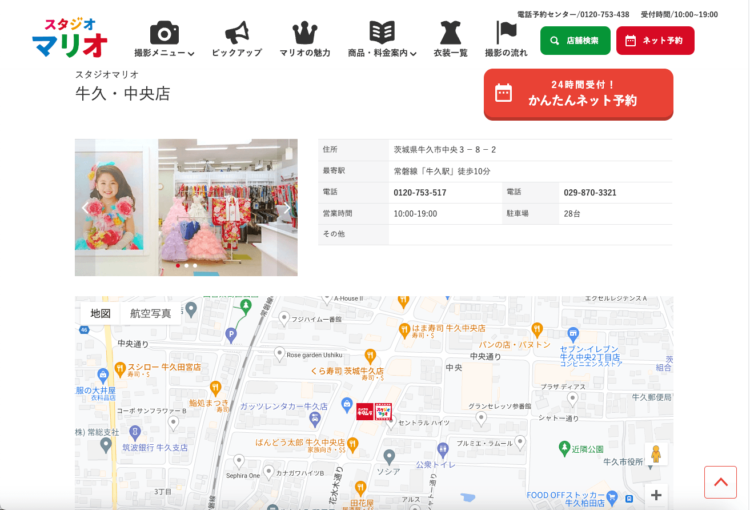The height and width of the screenshot is (510, 750).
Task: Switch the map to 地図 view
Action: (x=100, y=313)
